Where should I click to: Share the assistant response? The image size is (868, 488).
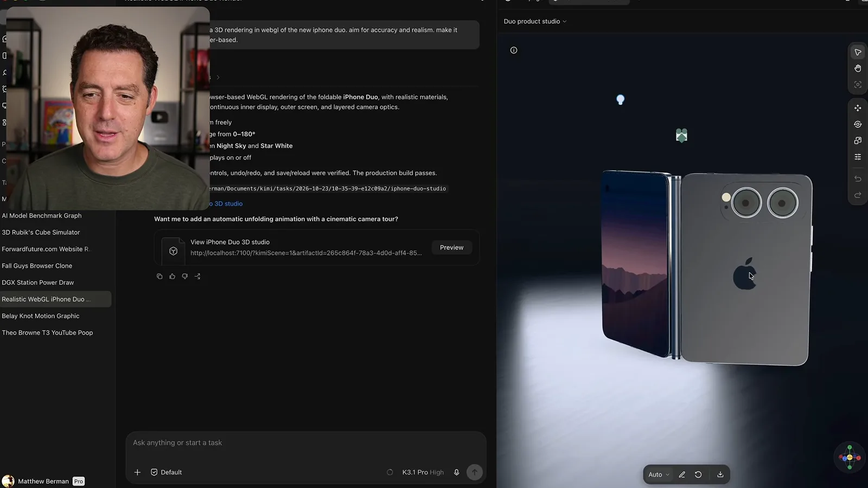(x=197, y=277)
